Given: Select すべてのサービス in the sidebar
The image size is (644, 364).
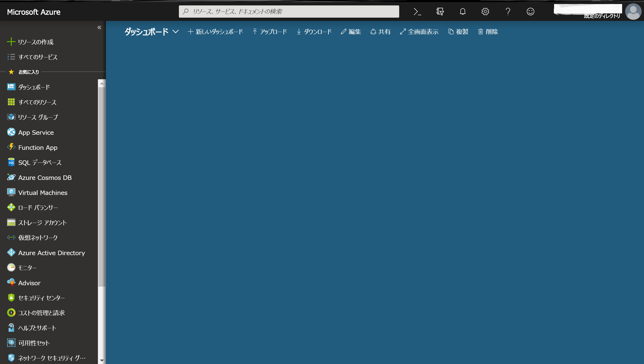Looking at the screenshot, I should tap(37, 57).
